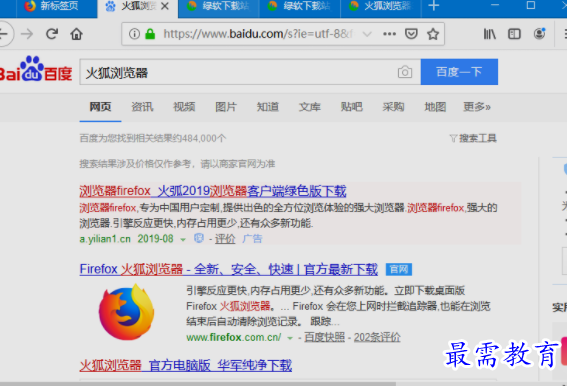Click the browser back arrow
567x386 pixels.
point(4,34)
